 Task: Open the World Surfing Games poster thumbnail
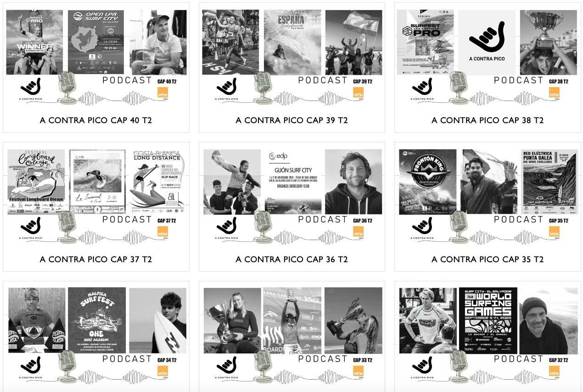[x=488, y=320]
